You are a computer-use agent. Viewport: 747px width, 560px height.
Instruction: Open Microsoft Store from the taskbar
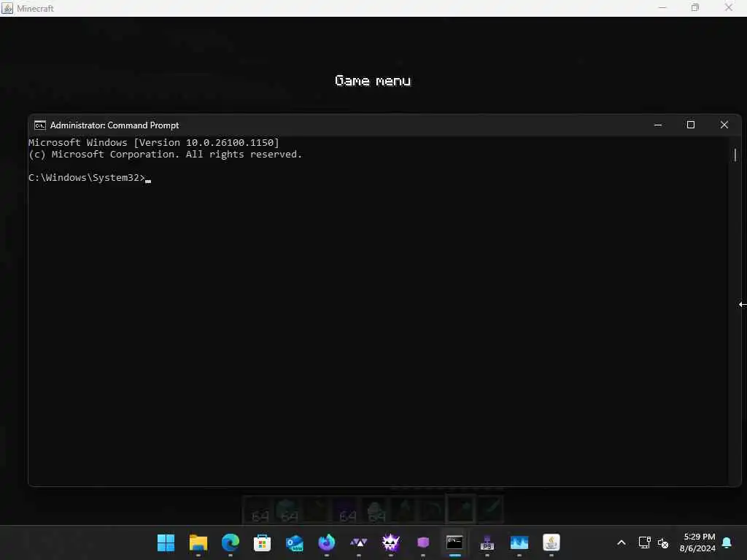coord(262,542)
